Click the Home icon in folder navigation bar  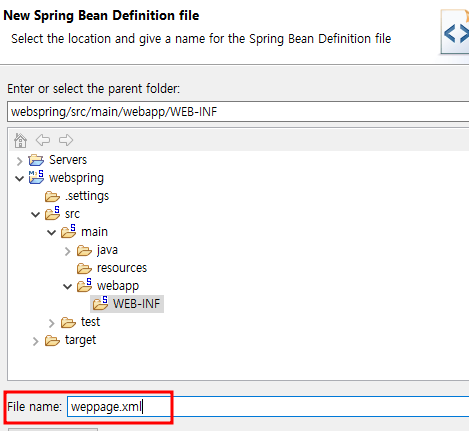[x=20, y=140]
